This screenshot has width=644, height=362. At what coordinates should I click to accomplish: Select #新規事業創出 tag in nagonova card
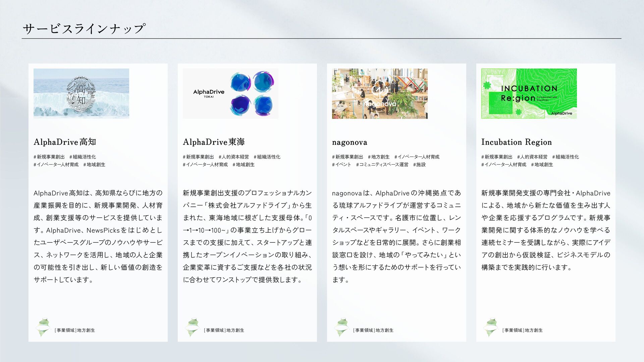pos(347,157)
